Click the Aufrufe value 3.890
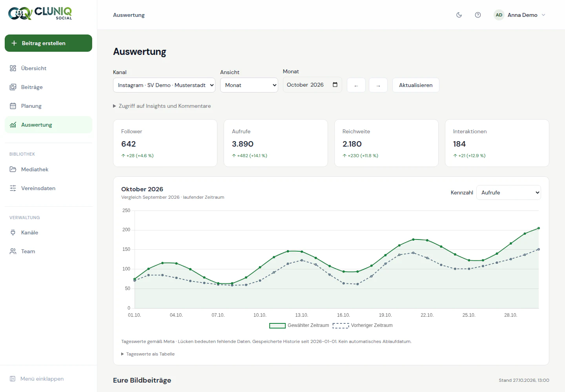This screenshot has height=392, width=565. click(242, 144)
